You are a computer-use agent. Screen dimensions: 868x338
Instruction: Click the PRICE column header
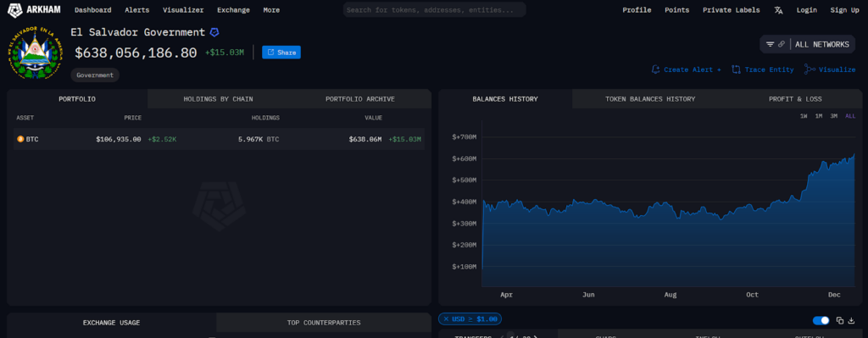pos(132,118)
